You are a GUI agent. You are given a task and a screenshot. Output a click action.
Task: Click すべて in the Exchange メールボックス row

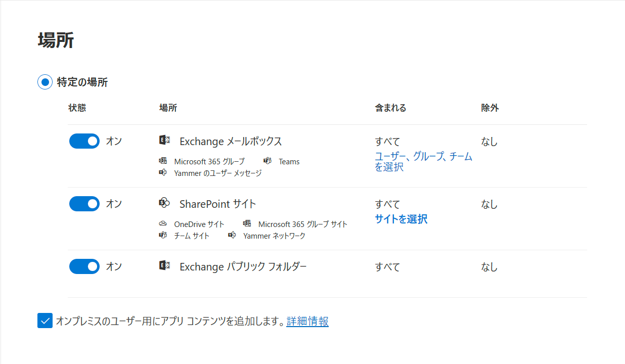(x=387, y=142)
